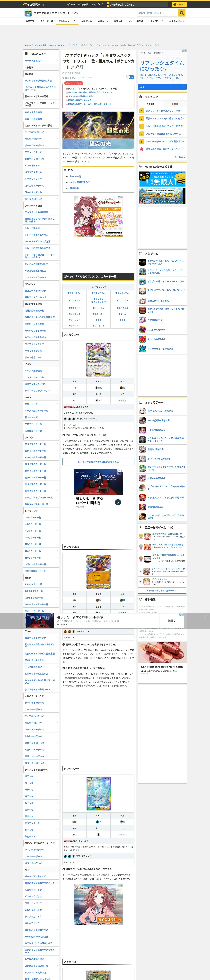Open the 海外大会 navigation tab
Image resolution: width=210 pixels, height=980 pixels.
tap(118, 21)
